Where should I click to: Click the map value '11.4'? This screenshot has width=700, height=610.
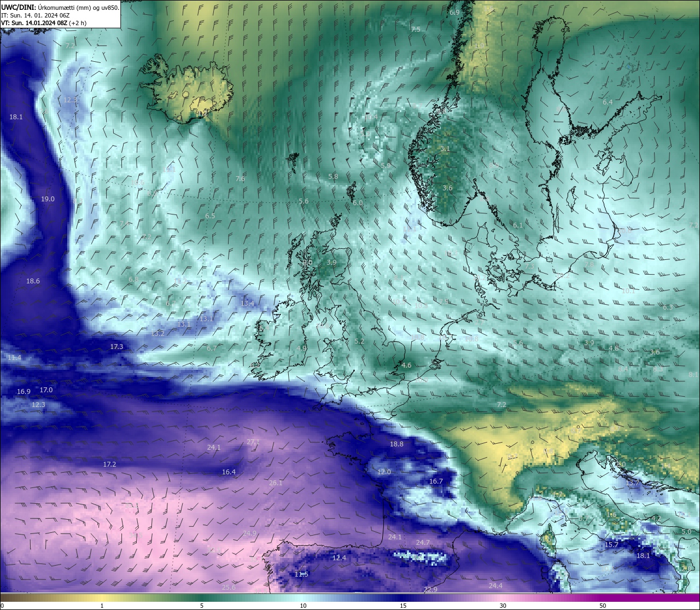coord(14,357)
